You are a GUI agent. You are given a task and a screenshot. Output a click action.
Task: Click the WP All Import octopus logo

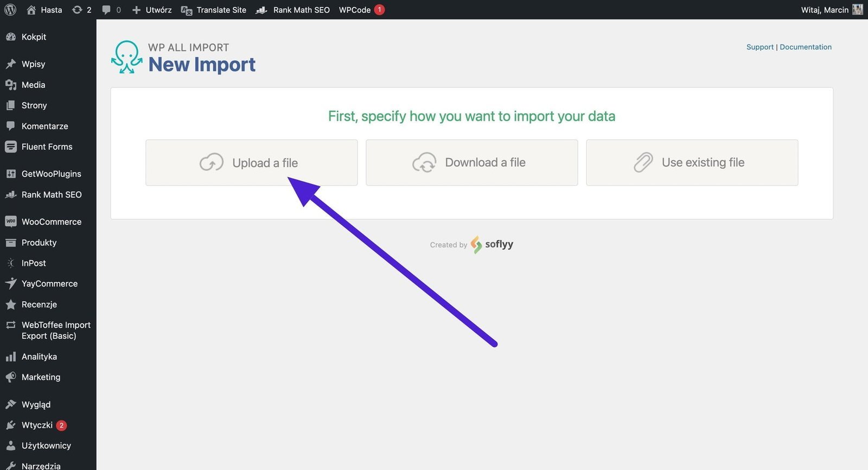coord(127,57)
